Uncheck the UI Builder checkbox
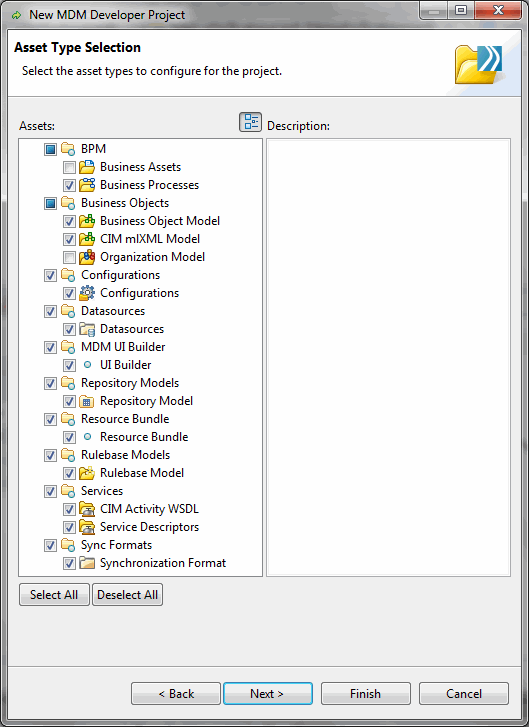 (70, 365)
